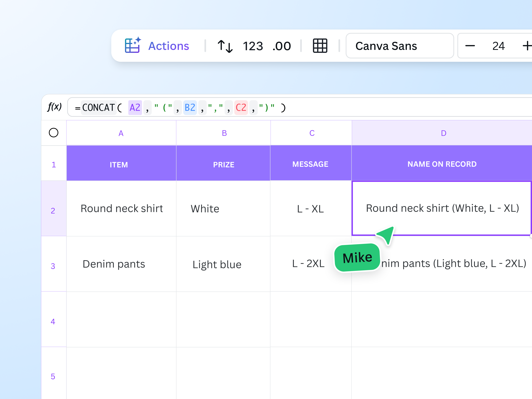
Task: Click the font size value 24
Action: point(499,46)
